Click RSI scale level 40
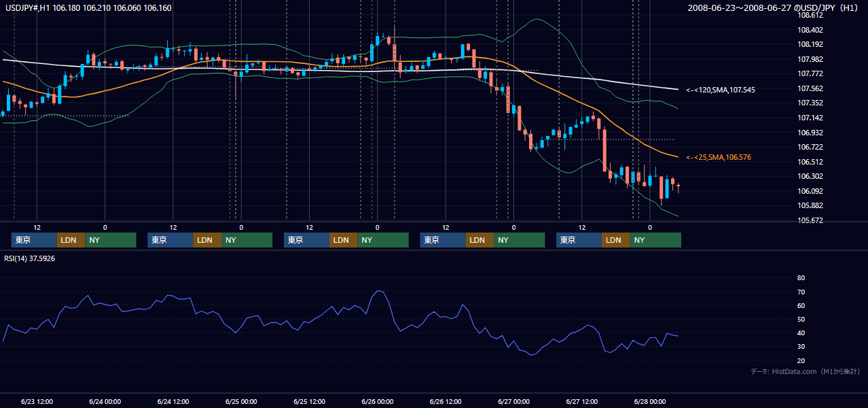Screen dimensions: 868x408 click(x=801, y=333)
